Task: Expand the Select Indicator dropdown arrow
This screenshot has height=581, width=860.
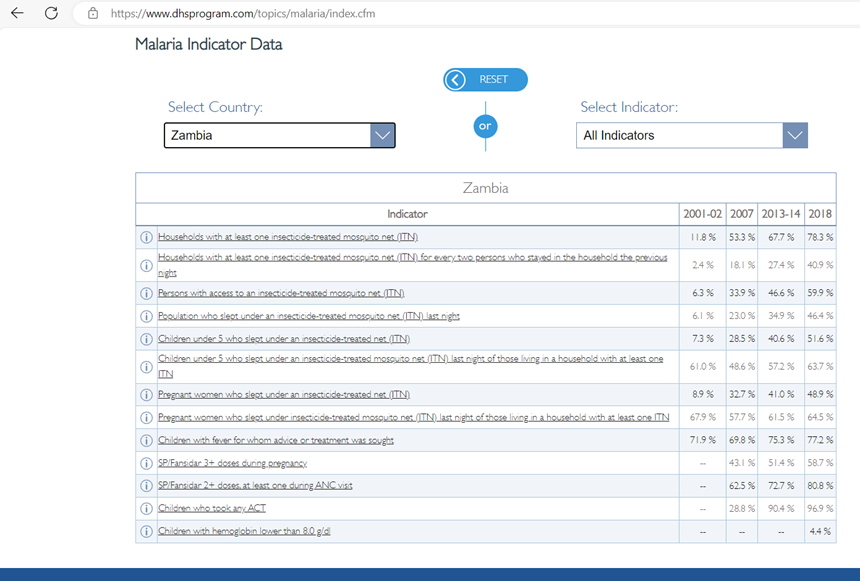Action: (x=795, y=136)
